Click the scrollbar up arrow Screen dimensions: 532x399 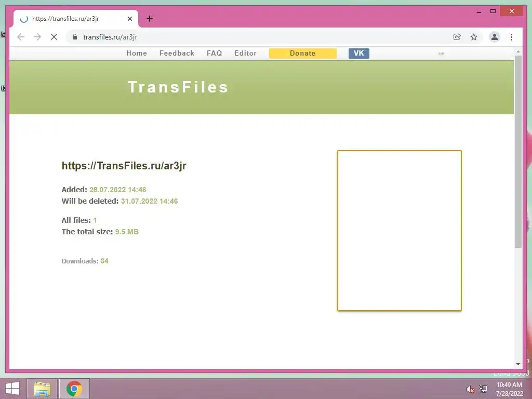[518, 51]
